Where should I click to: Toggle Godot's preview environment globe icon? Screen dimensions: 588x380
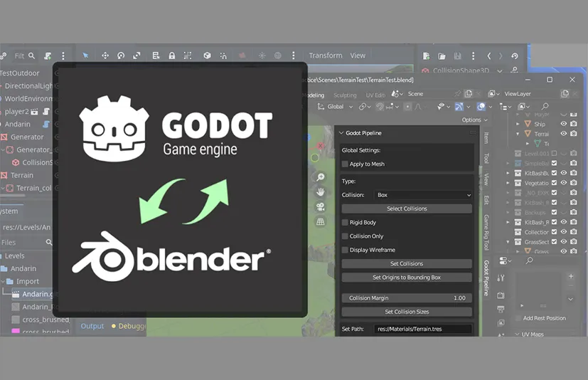click(277, 56)
